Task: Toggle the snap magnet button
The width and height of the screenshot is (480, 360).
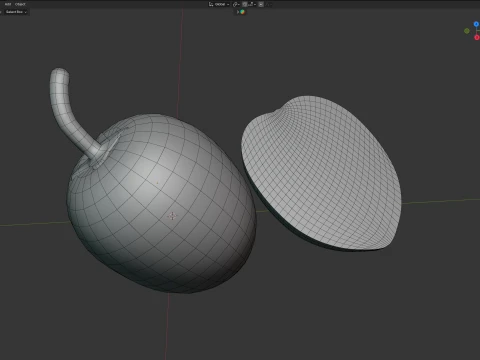Action: coord(245,4)
